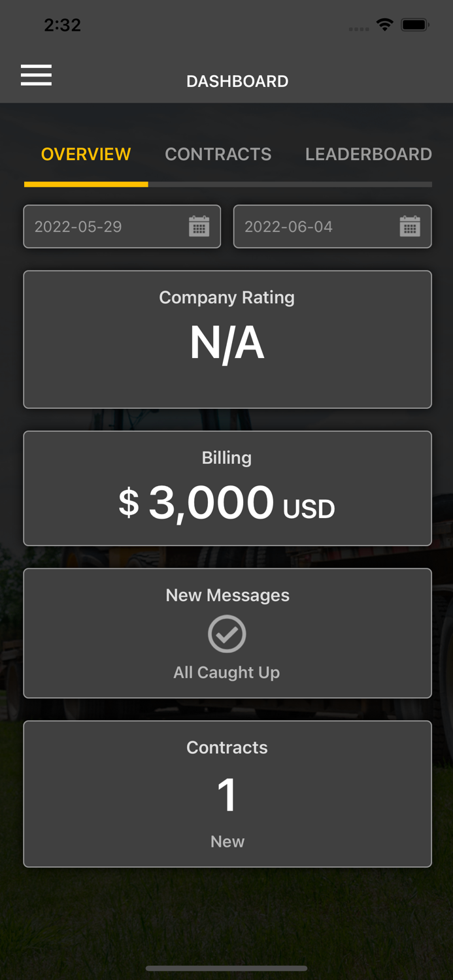Open the Contracts new count card

(x=227, y=794)
